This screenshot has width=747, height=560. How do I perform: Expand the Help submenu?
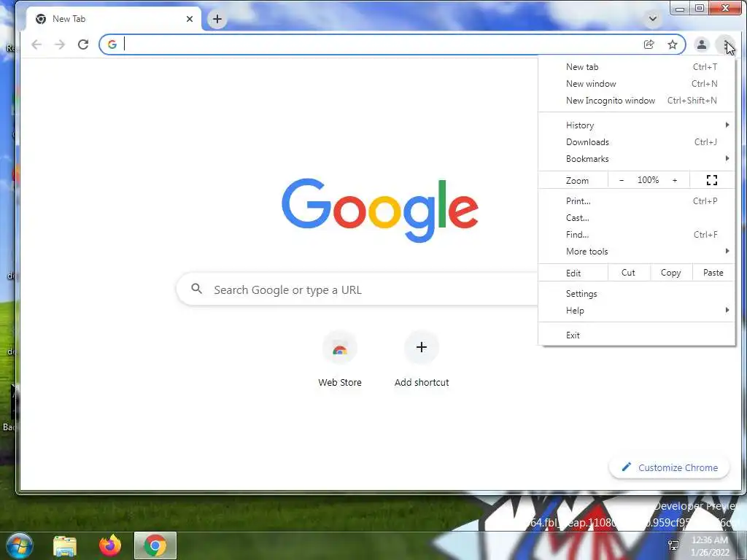pos(637,311)
